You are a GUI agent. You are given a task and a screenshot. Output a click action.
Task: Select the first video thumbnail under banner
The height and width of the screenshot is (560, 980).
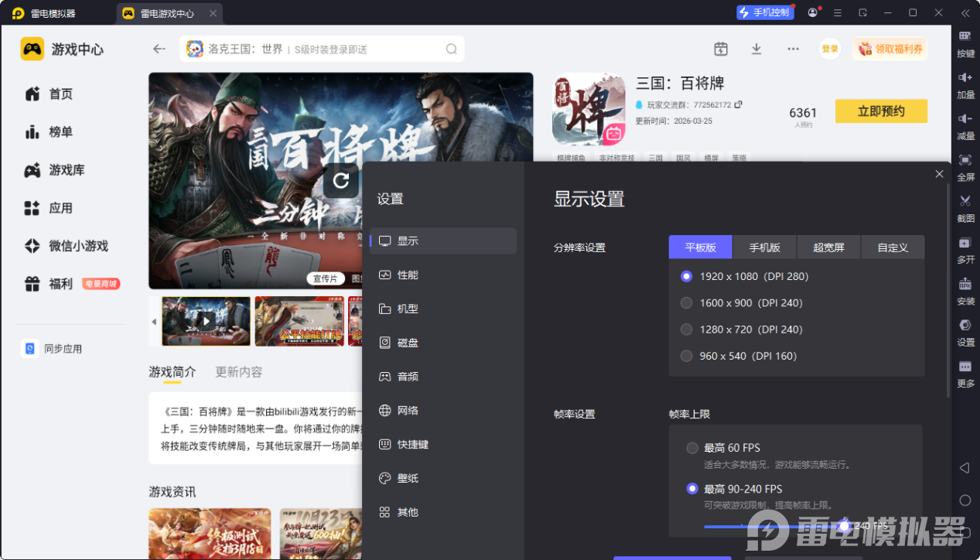tap(206, 321)
